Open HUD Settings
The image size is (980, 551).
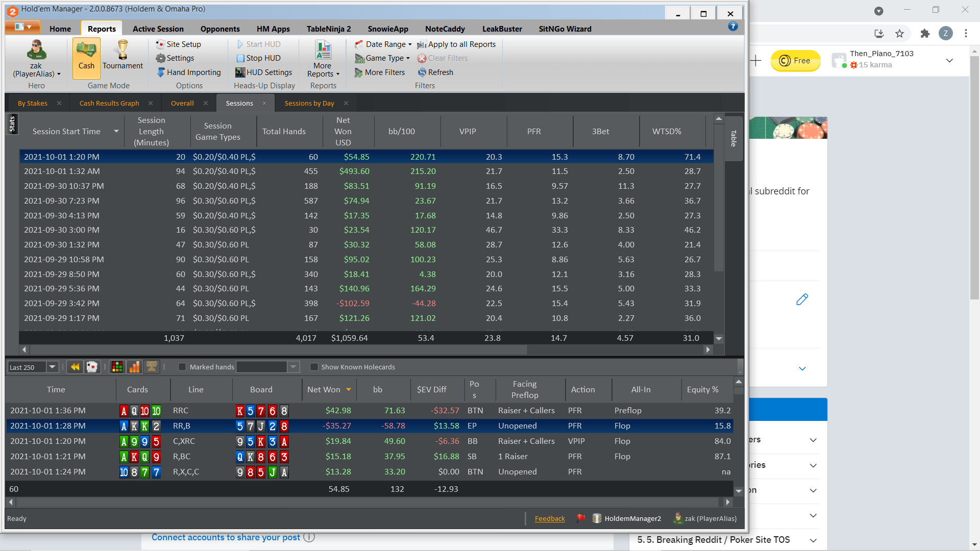pos(264,72)
